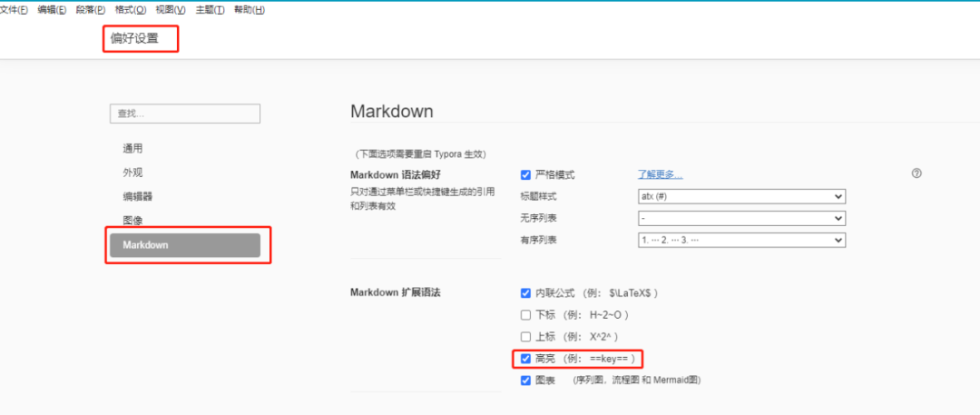Select the Markdown settings category
980x415 pixels.
185,245
